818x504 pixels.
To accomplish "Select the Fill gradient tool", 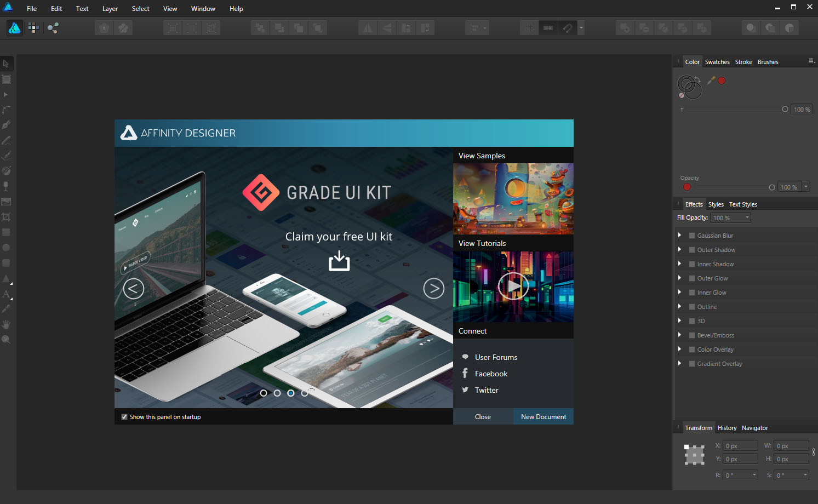I will [6, 171].
